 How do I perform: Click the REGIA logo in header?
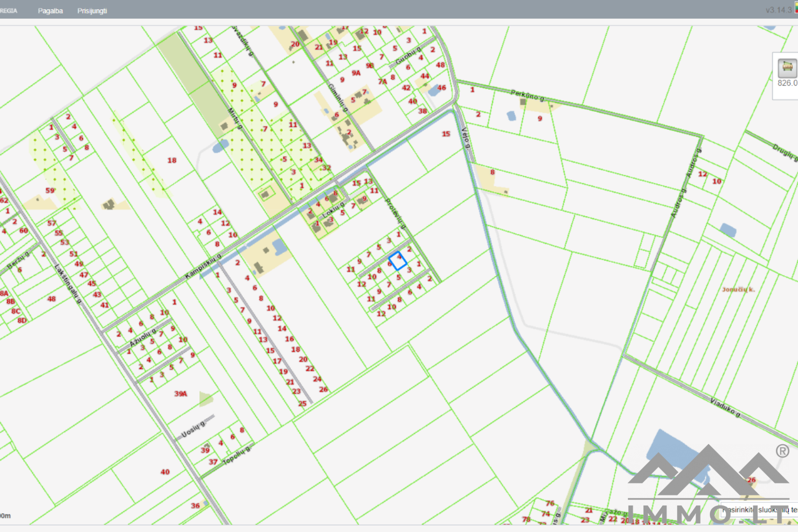8,11
